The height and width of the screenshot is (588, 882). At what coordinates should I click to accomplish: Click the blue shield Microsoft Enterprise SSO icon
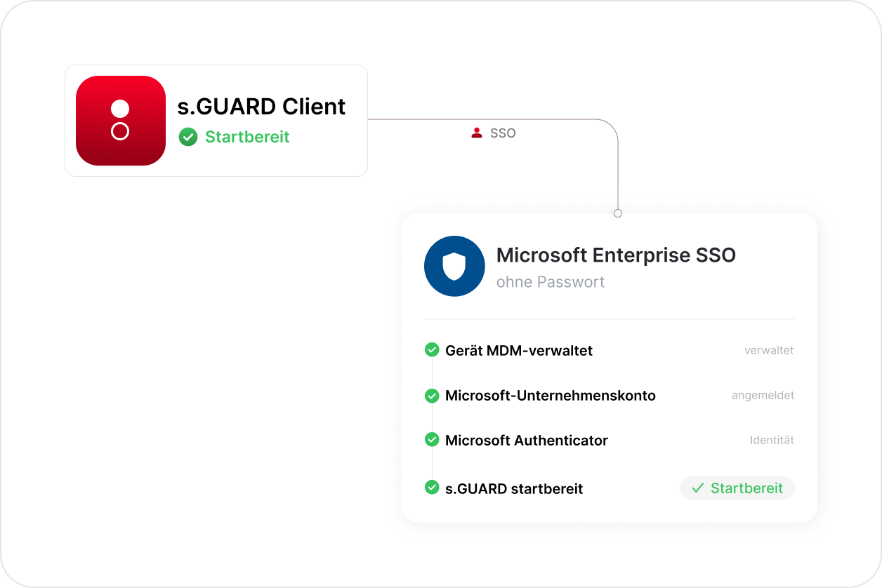(x=454, y=266)
